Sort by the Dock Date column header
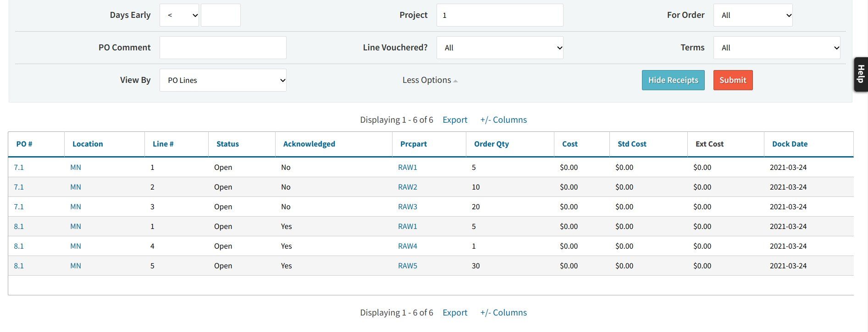 pos(790,144)
